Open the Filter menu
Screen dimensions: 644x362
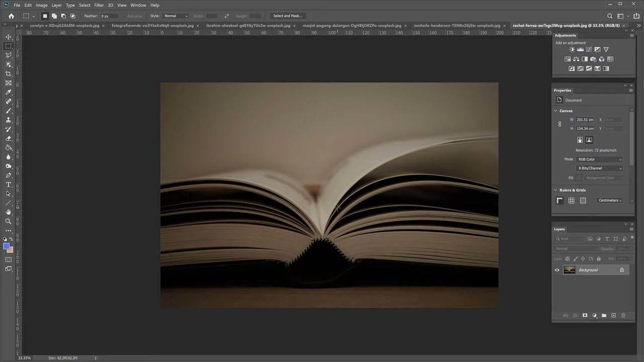point(99,5)
